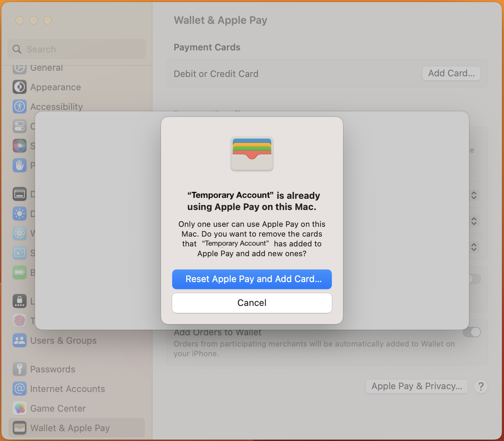Viewport: 504px width, 441px height.
Task: Select the Game Center sidebar item label
Action: (58, 408)
